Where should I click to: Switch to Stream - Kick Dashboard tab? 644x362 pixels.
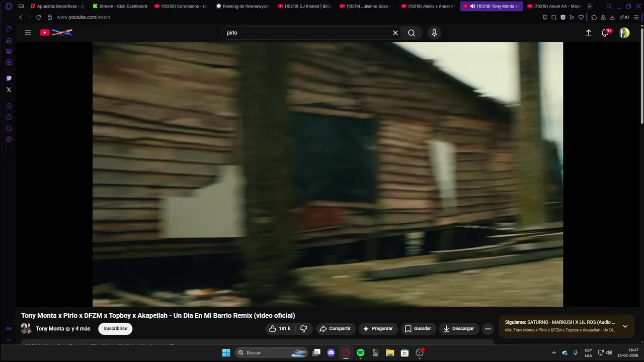pyautogui.click(x=120, y=7)
